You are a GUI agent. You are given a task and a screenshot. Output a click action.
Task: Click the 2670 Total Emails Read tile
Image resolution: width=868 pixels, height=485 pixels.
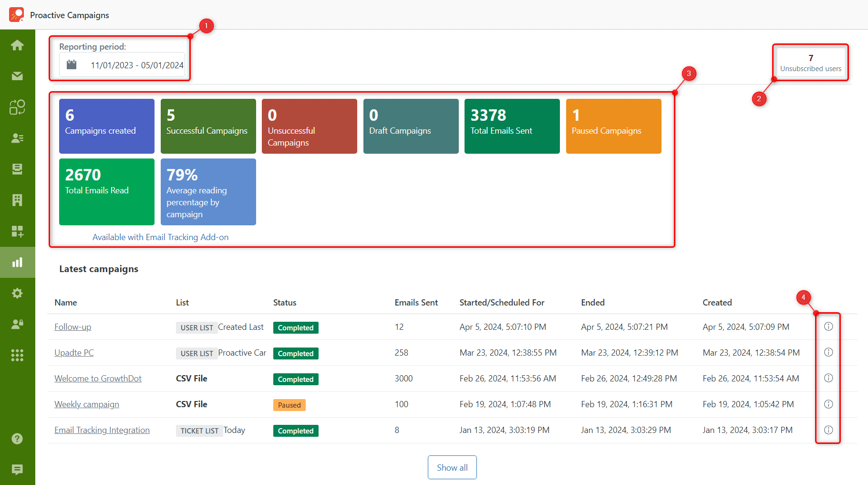pos(107,192)
